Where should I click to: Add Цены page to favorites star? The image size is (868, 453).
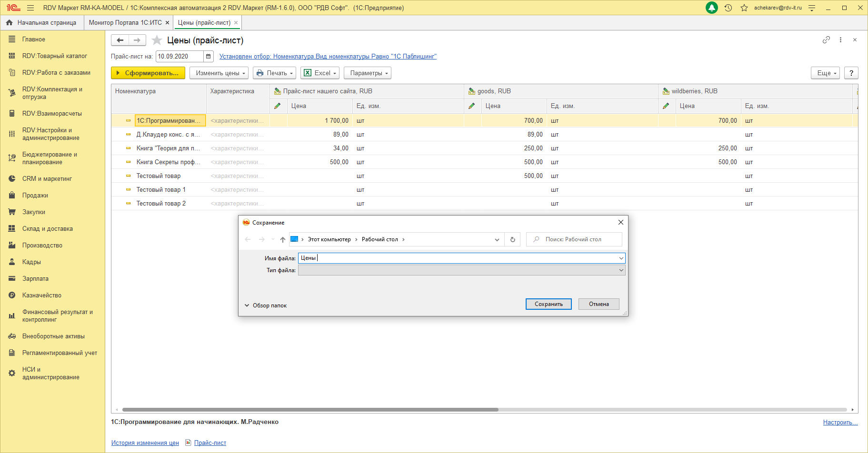click(157, 40)
